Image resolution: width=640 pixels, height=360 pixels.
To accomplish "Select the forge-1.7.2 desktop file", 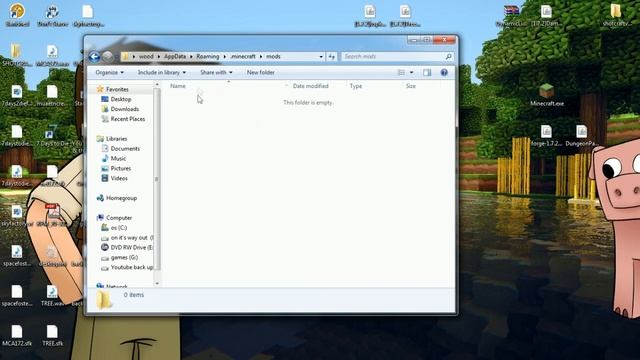I will point(546,136).
